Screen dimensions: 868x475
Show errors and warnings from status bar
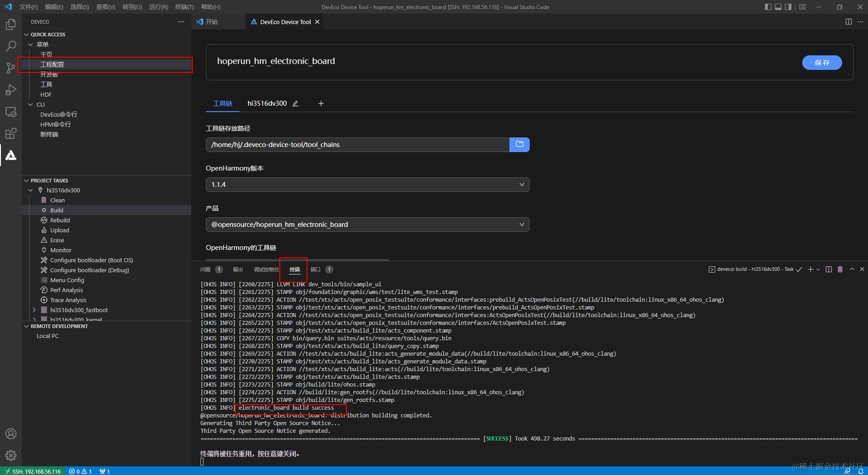click(x=80, y=471)
